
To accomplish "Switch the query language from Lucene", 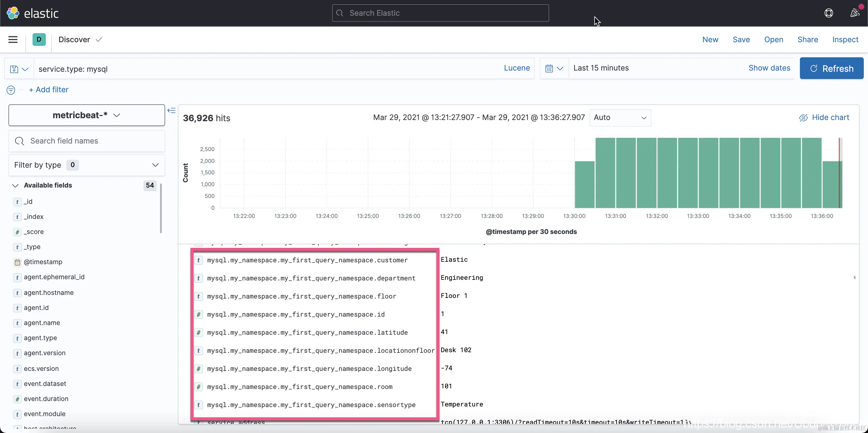I will click(x=517, y=68).
